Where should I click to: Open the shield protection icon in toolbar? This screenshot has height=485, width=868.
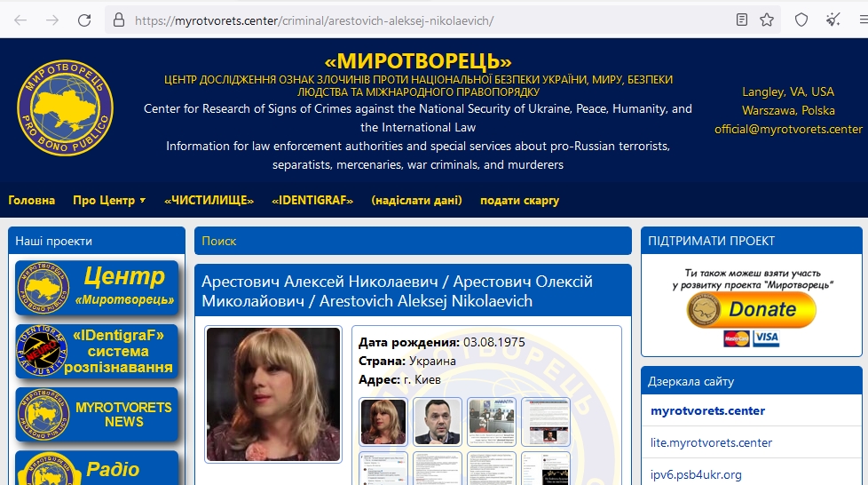(x=801, y=20)
